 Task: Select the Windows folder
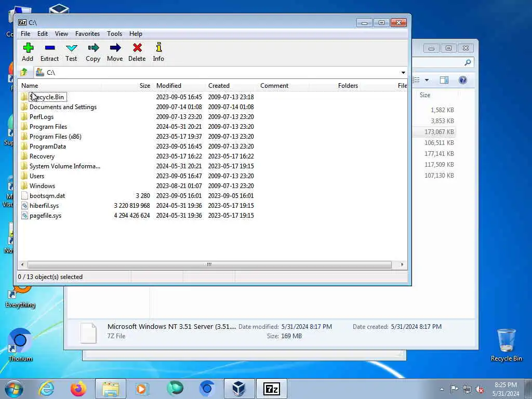[x=42, y=185]
